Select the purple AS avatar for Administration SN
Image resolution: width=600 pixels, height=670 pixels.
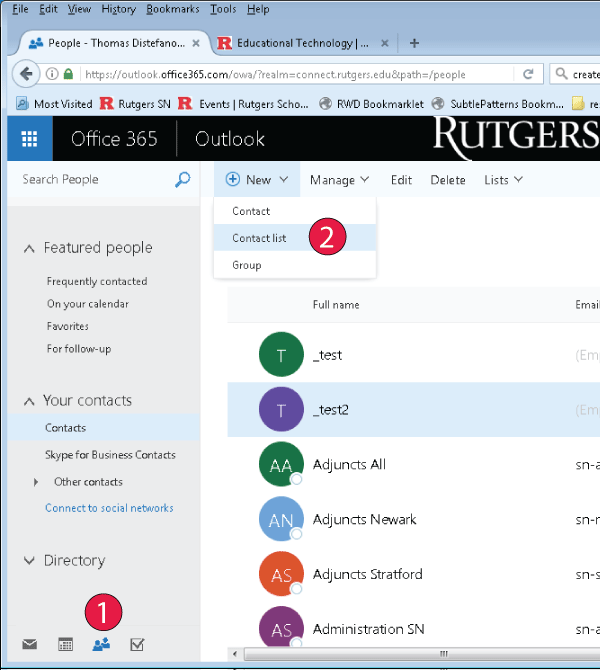[281, 628]
